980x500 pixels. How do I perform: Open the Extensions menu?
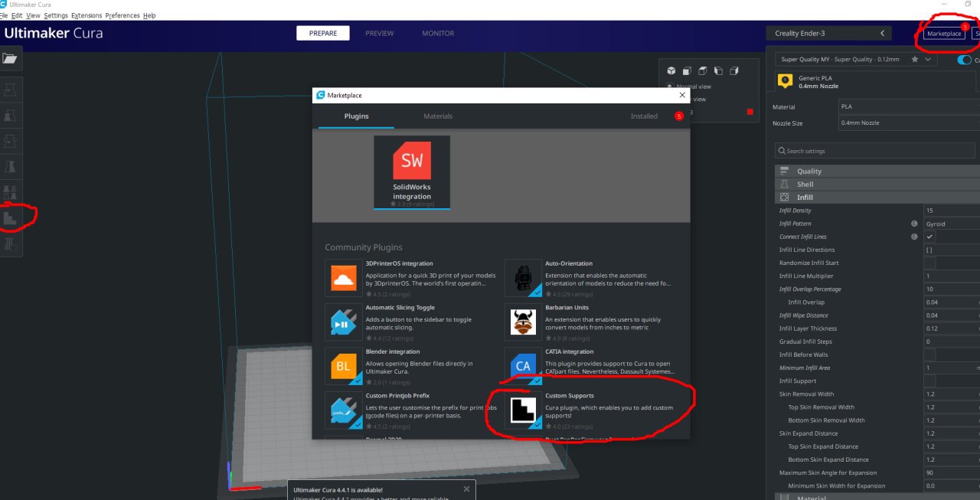pos(87,15)
